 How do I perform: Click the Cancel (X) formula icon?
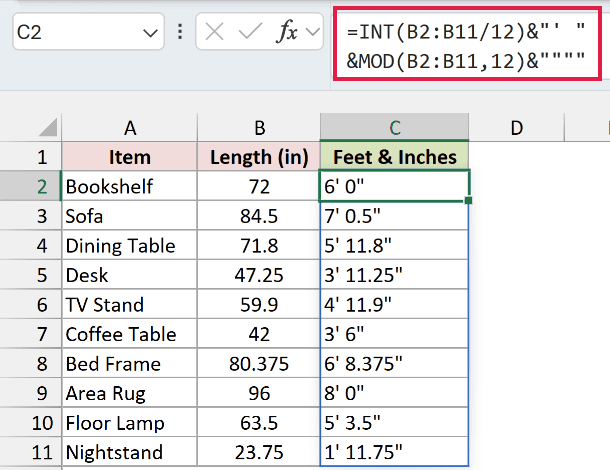tap(214, 32)
